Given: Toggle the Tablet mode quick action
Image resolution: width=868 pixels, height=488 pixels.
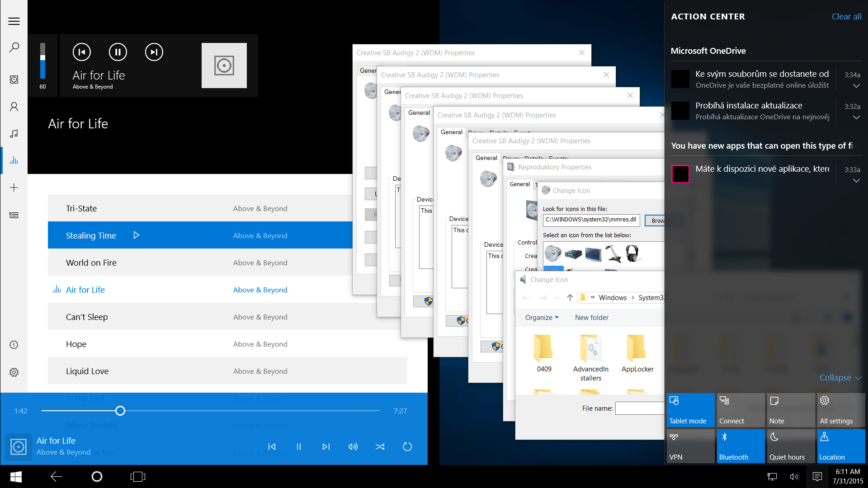Looking at the screenshot, I should (690, 410).
